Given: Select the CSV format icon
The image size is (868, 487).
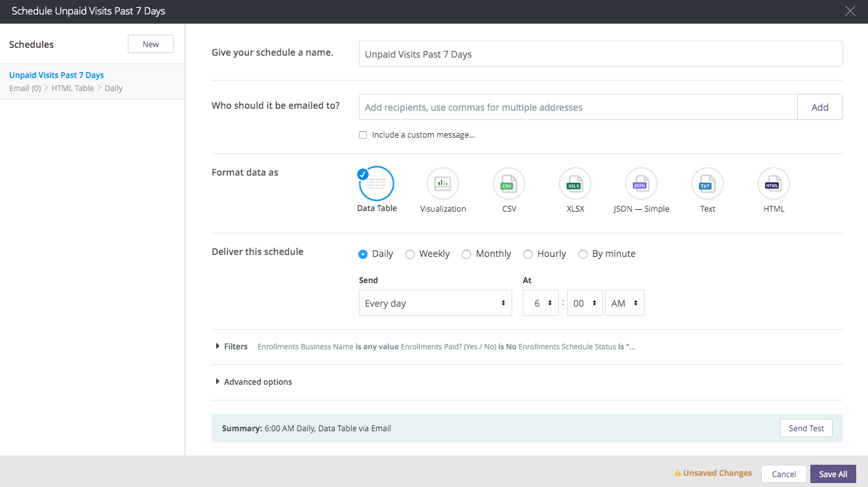Looking at the screenshot, I should point(509,184).
